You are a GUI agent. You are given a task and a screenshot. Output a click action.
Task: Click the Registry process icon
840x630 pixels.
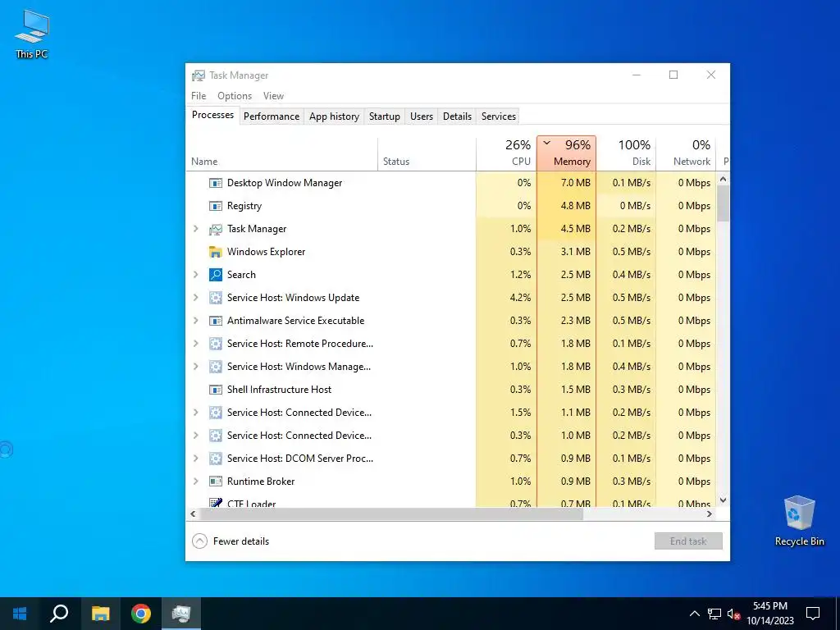(216, 206)
